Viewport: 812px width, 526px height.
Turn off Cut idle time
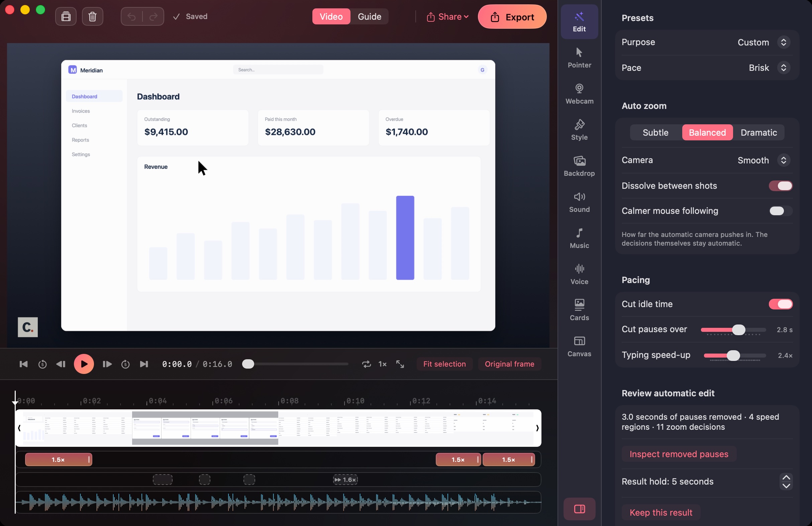coord(780,304)
